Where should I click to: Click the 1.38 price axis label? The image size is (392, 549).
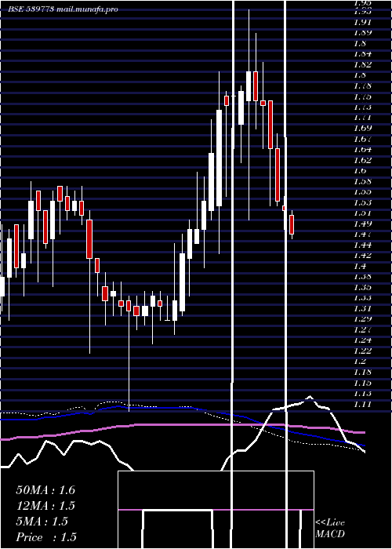(x=362, y=277)
